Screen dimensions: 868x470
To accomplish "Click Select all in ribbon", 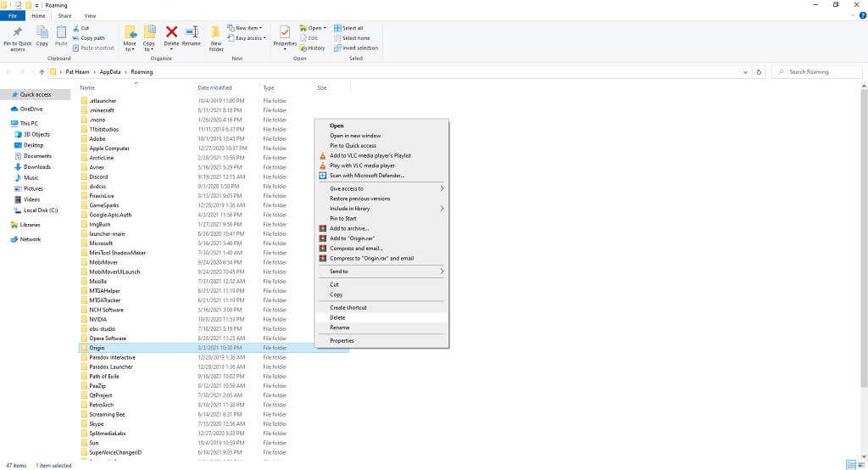I will [348, 28].
